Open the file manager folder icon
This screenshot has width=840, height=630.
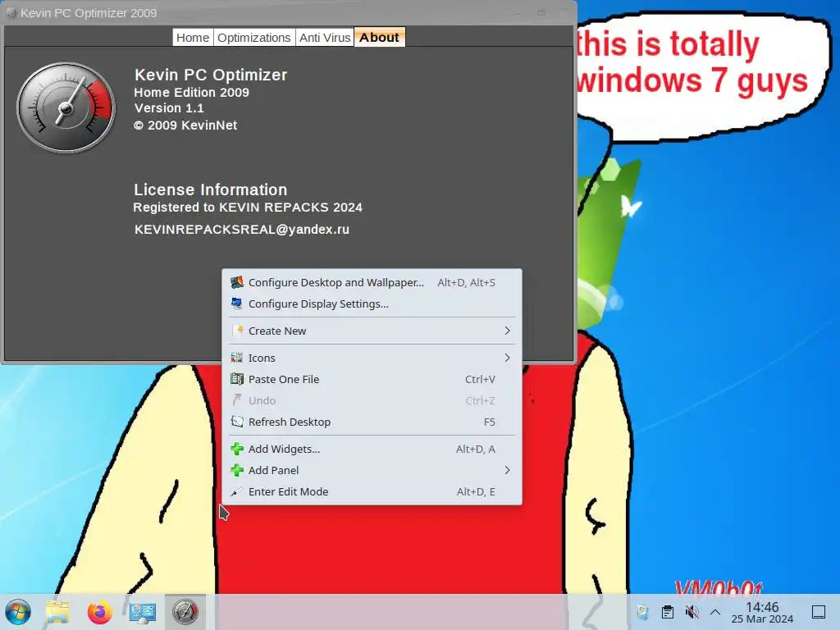(x=57, y=612)
